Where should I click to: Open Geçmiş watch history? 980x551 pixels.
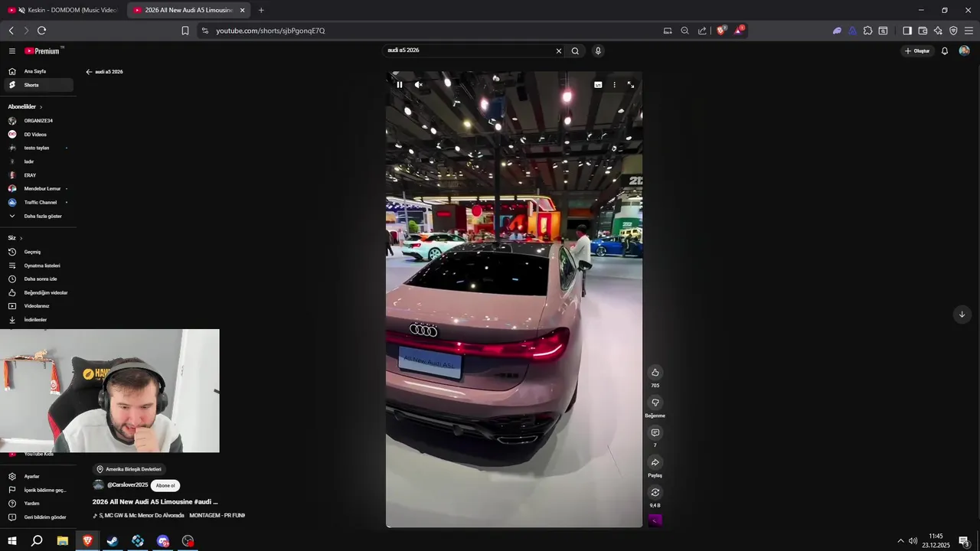[37, 252]
